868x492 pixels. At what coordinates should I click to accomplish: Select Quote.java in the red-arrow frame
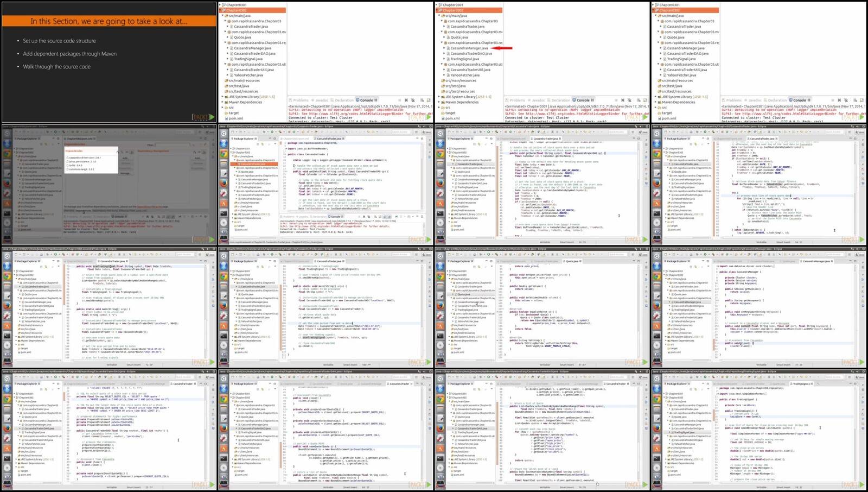click(459, 37)
